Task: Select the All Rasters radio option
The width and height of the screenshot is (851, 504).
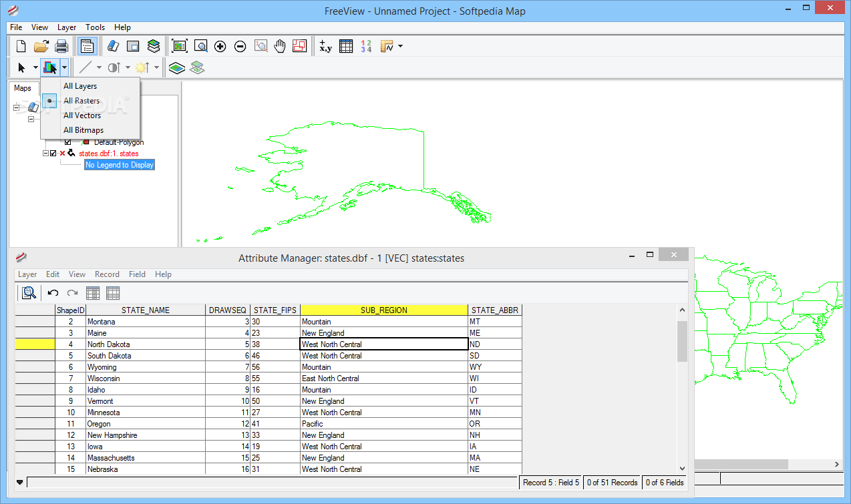Action: 81,101
